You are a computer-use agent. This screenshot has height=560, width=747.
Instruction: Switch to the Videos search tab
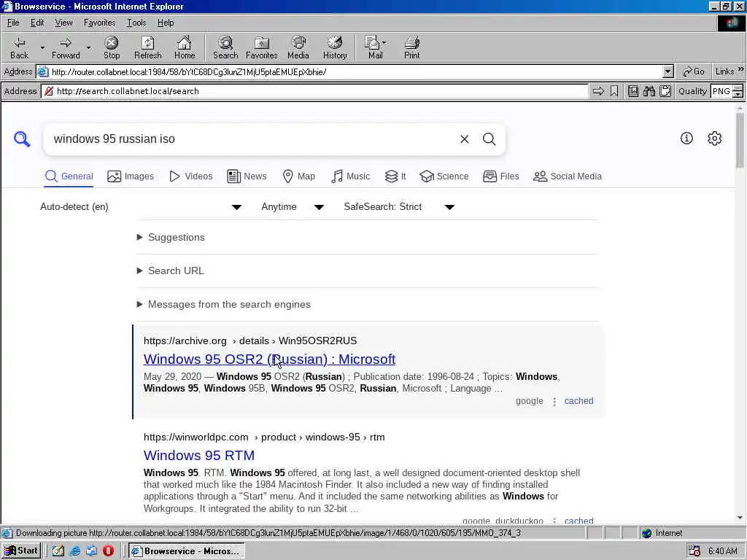tap(190, 176)
